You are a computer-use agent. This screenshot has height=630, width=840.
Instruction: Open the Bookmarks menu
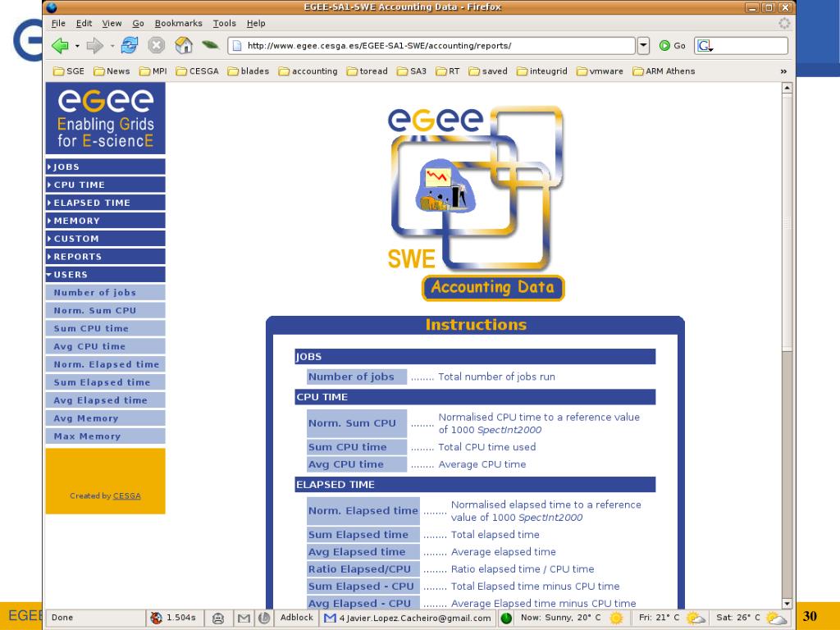click(178, 23)
